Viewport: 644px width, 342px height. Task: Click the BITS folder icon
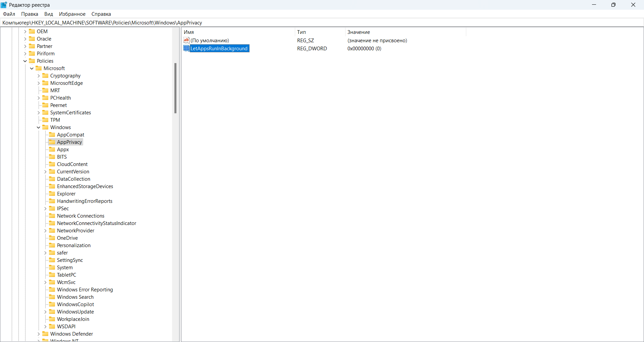[x=52, y=157]
